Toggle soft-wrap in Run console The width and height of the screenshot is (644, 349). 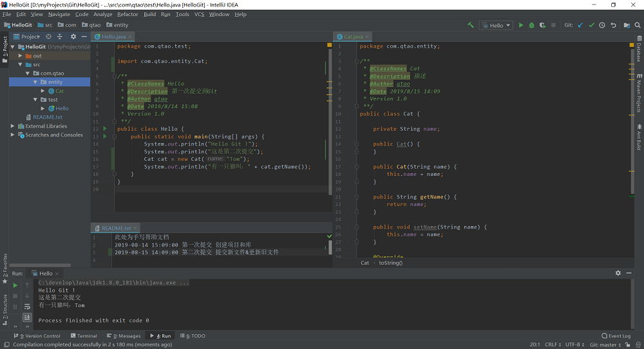(x=27, y=307)
